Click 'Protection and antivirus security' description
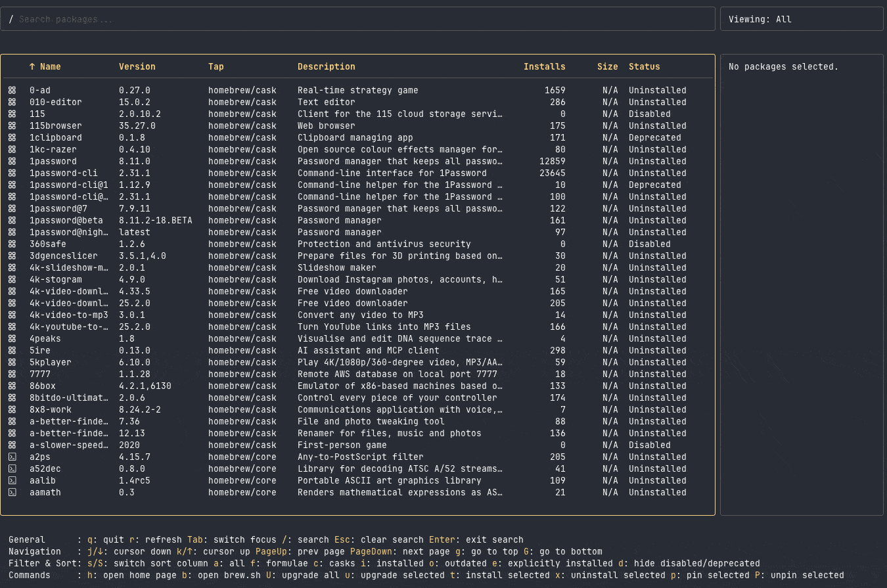 point(384,244)
